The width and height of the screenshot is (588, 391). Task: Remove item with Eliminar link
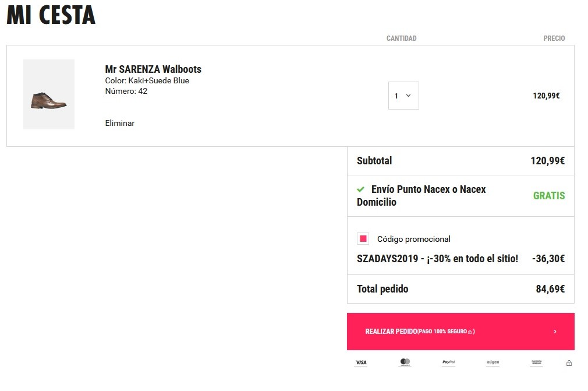click(x=119, y=123)
